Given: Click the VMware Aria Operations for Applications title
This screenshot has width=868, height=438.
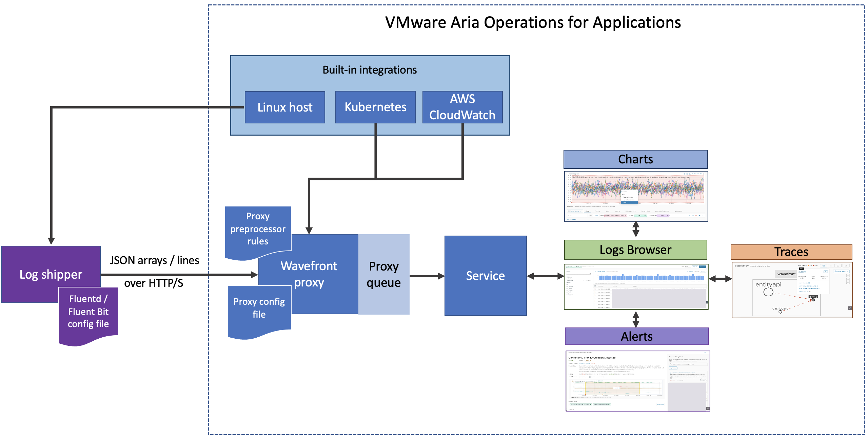Looking at the screenshot, I should click(533, 22).
